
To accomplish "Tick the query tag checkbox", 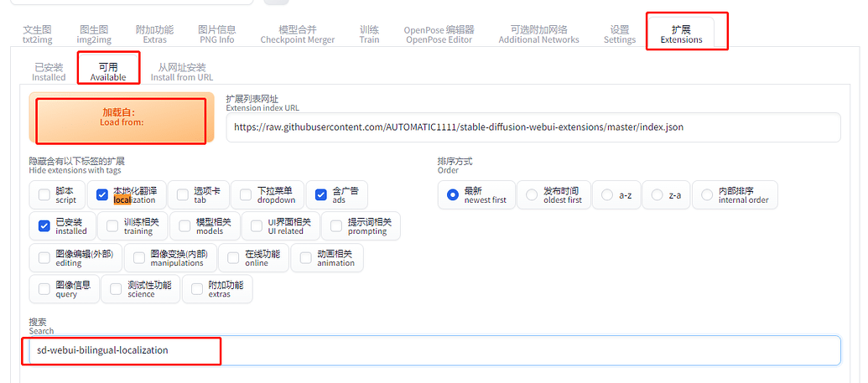I will point(44,289).
